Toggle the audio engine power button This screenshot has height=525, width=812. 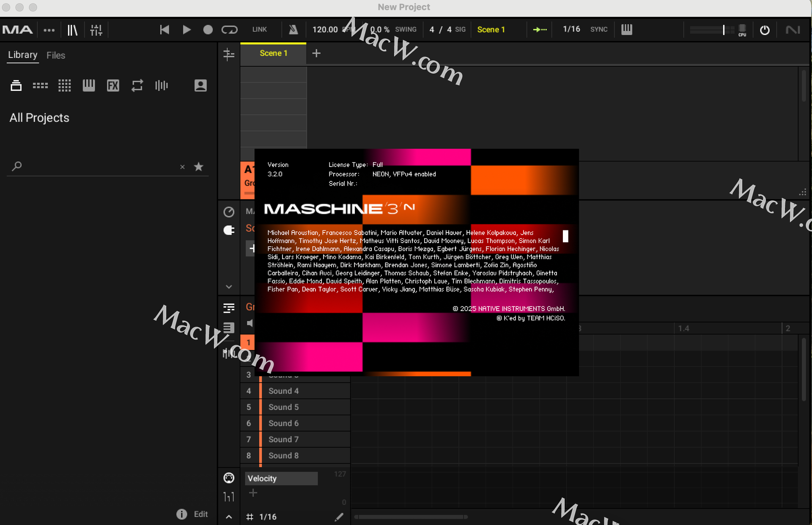(765, 30)
